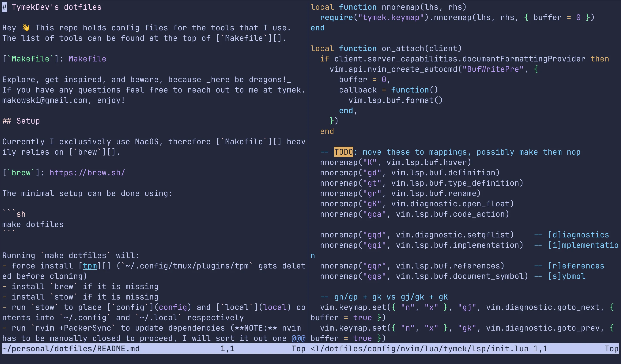Click the [`Makefile`]: reference definition label
621x364 pixels.
(31, 59)
